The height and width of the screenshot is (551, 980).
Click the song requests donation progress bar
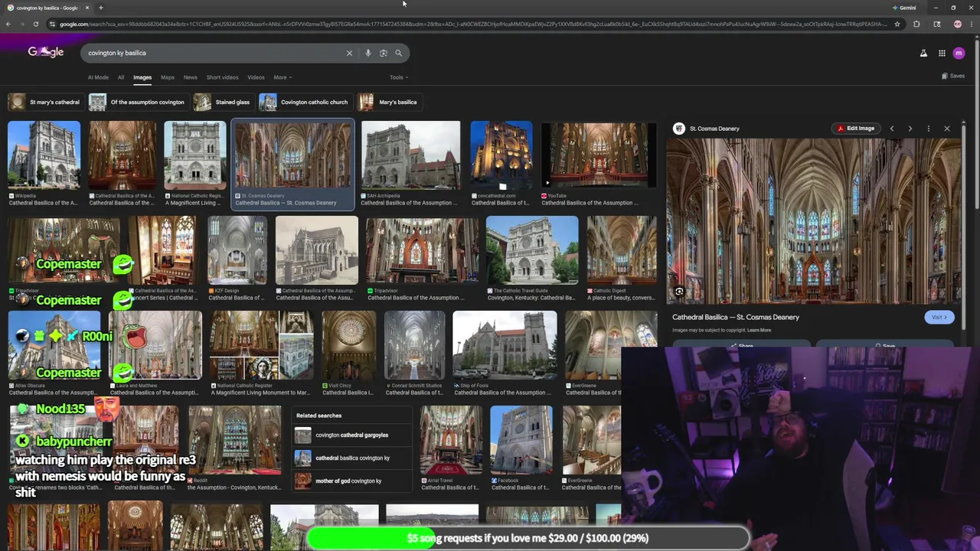click(528, 538)
